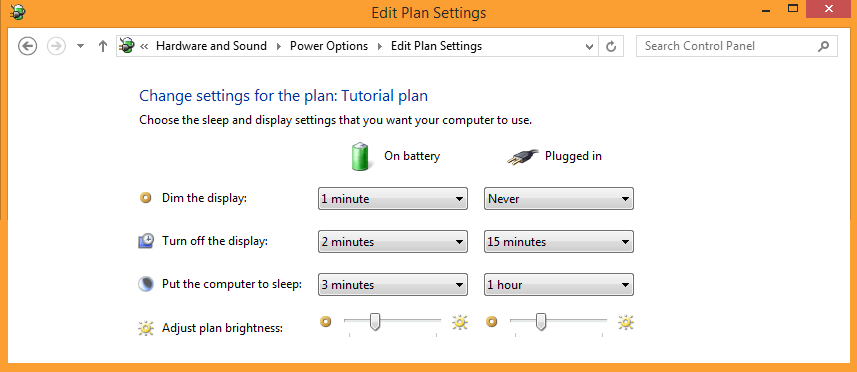Click the Power Options window title icon

click(x=17, y=11)
